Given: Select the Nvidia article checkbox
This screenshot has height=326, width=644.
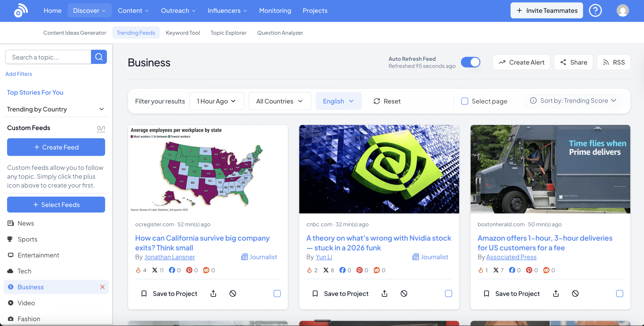Looking at the screenshot, I should [x=448, y=294].
